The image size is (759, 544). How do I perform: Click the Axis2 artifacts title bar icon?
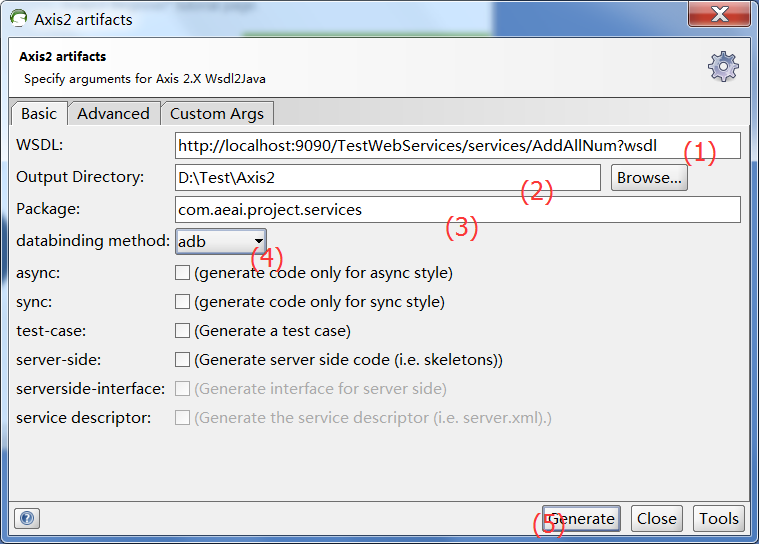point(18,18)
